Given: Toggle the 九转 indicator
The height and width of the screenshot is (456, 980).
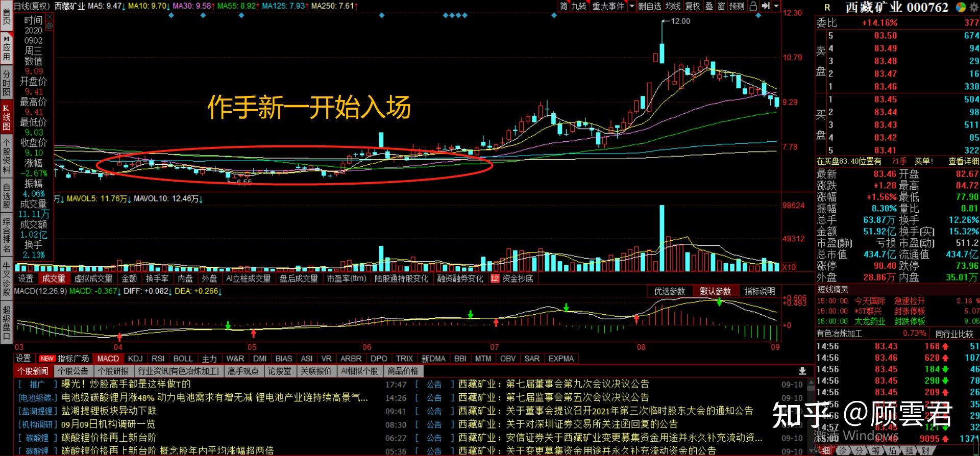Looking at the screenshot, I should click(x=579, y=6).
